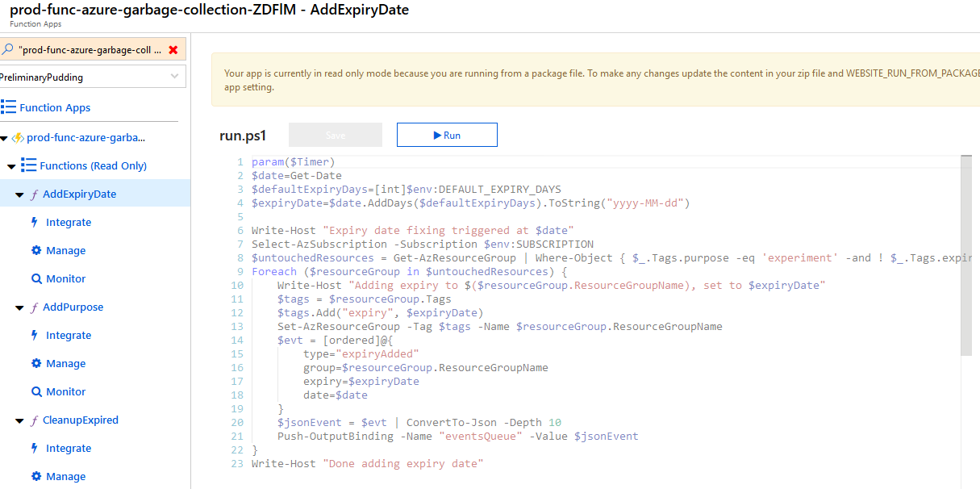Select CleanupExpired function
980x489 pixels.
point(81,420)
